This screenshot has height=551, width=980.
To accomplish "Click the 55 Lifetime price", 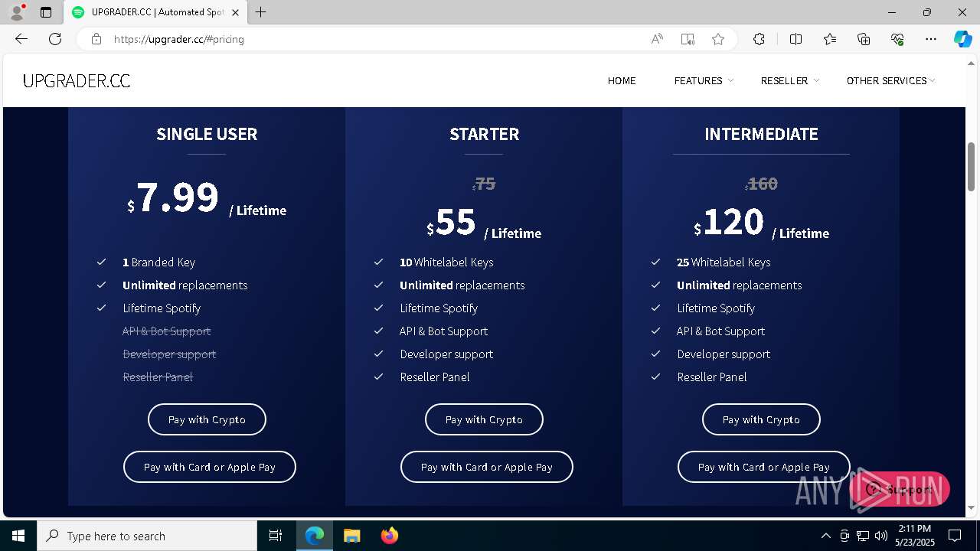I will 484,223.
